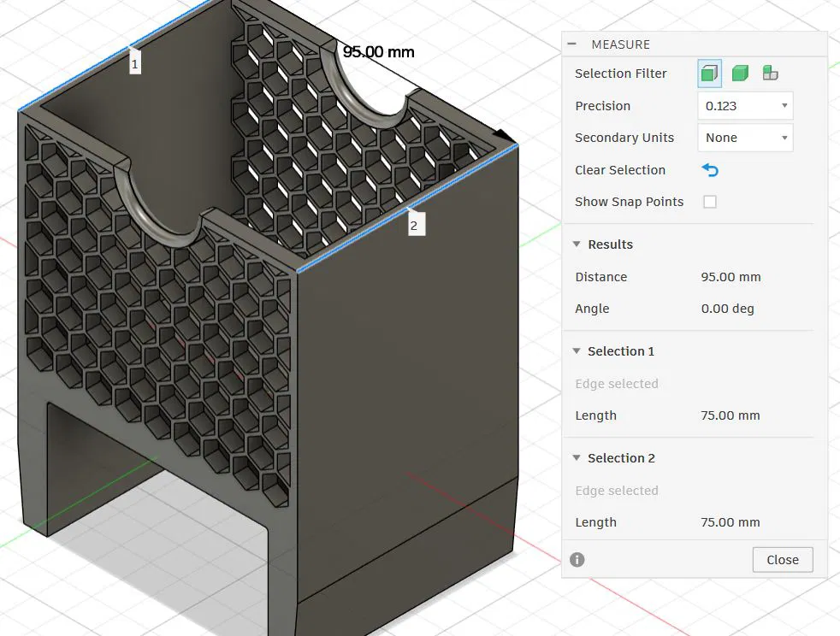Select the Face/Edge/Vertex selection filter

click(709, 74)
